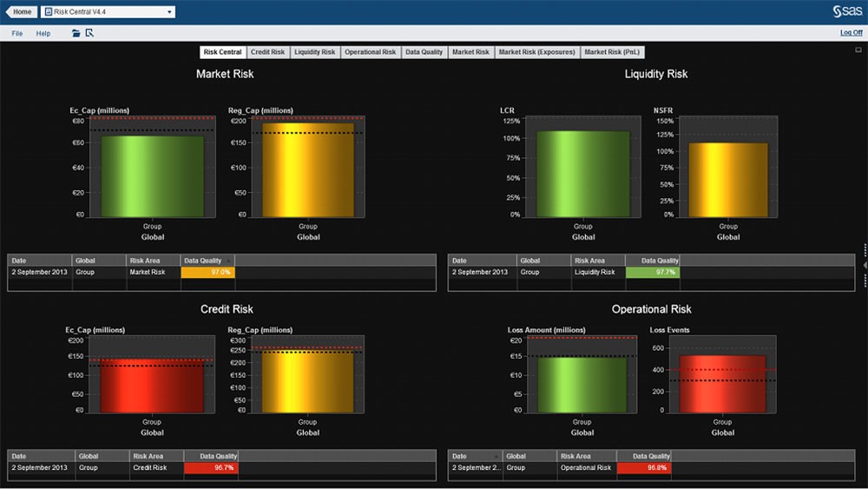Screen dimensions: 868x489
Task: Sort the Operational Risk table by Date
Action: [474, 456]
